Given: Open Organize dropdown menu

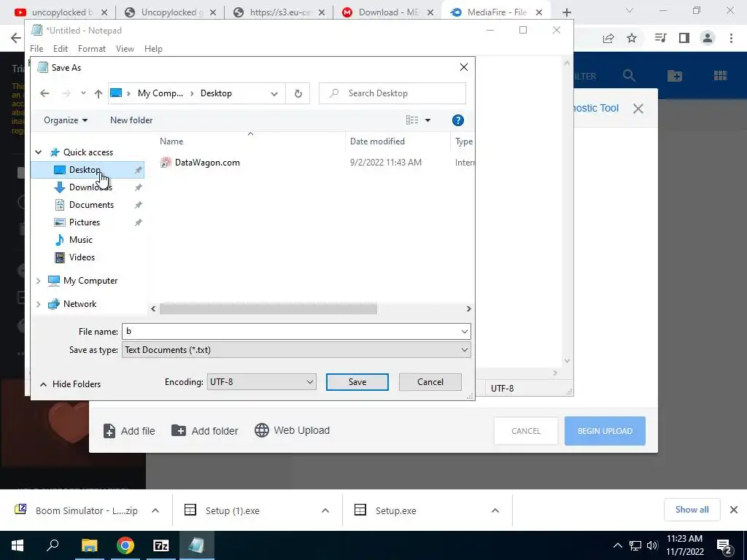Looking at the screenshot, I should click(66, 120).
